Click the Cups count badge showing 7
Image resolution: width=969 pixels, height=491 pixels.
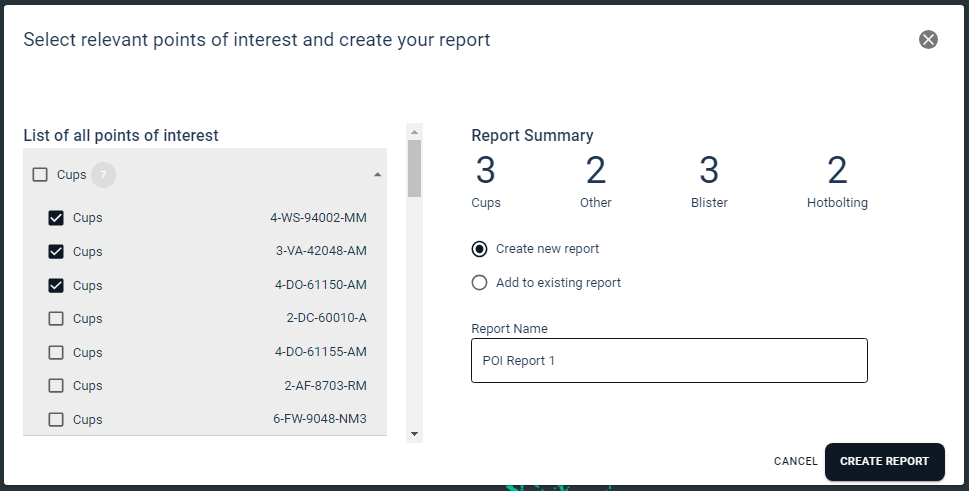tap(103, 175)
